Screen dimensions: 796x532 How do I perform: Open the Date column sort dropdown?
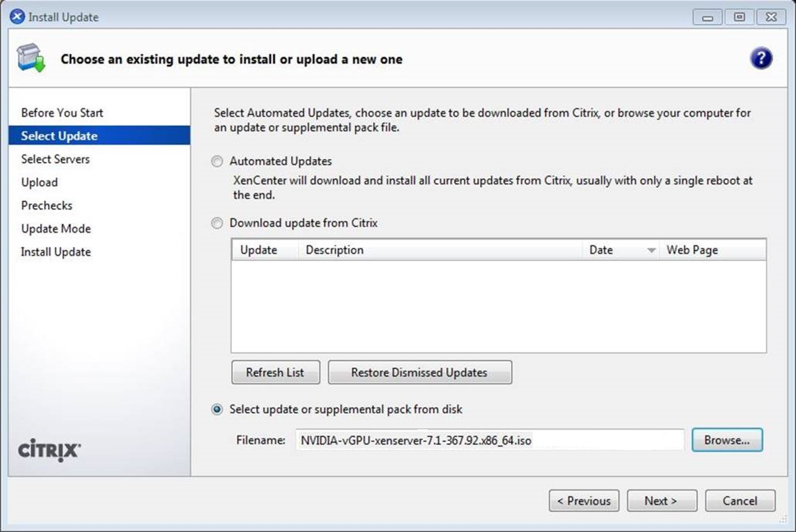coord(652,250)
